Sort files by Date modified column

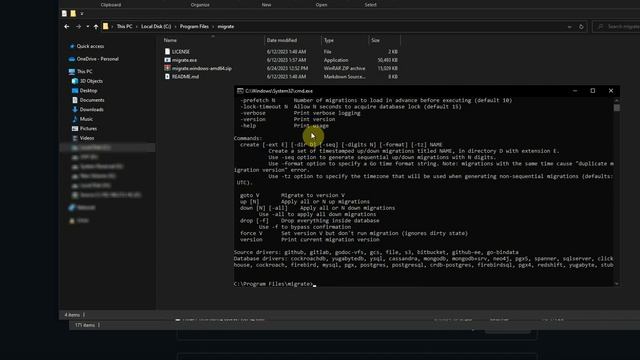click(x=282, y=40)
